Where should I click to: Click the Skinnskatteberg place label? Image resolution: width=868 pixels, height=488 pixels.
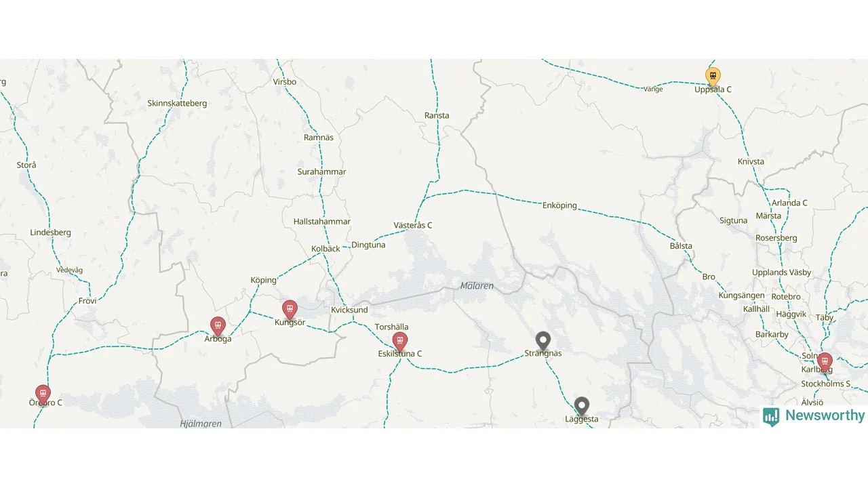177,104
